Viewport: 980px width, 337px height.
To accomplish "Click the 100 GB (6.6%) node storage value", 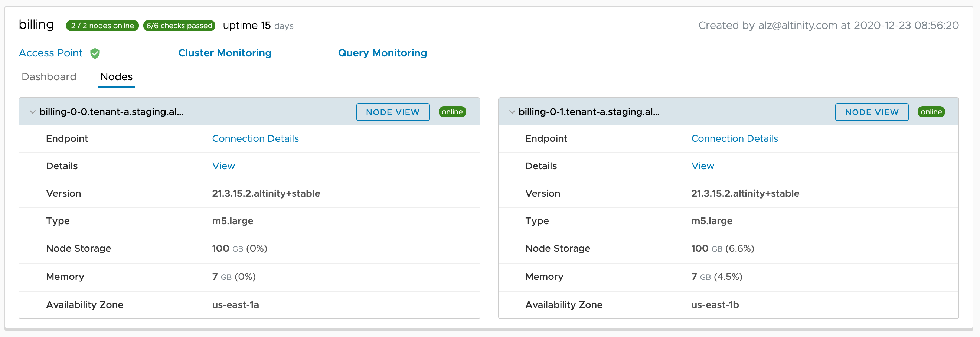I will pos(723,248).
